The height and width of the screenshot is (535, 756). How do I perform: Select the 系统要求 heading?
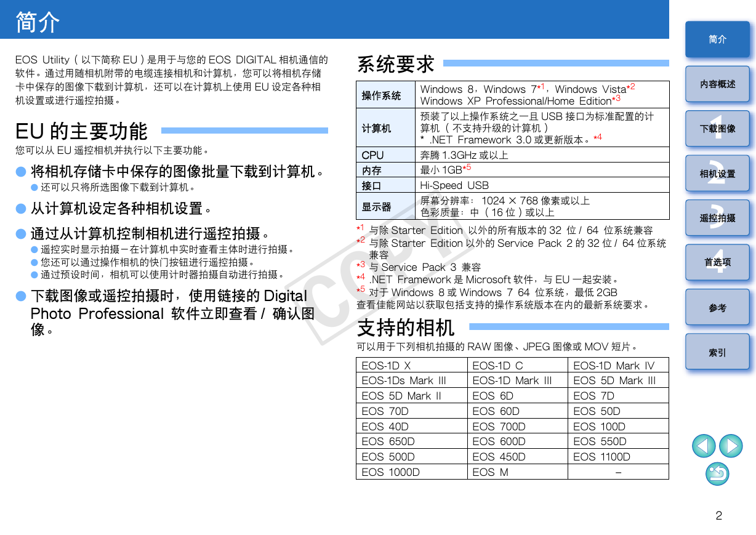pos(396,64)
